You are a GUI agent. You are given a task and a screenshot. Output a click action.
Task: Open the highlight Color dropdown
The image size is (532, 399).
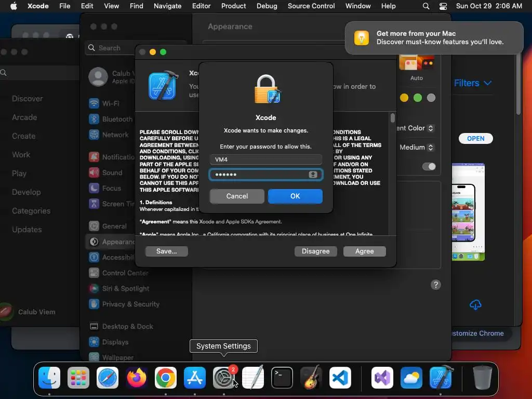(x=415, y=128)
